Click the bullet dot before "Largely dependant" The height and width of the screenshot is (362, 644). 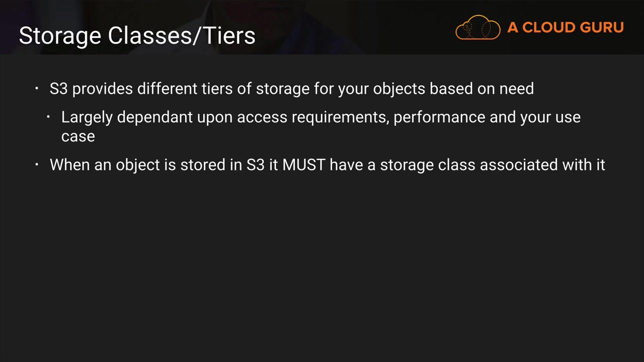48,117
